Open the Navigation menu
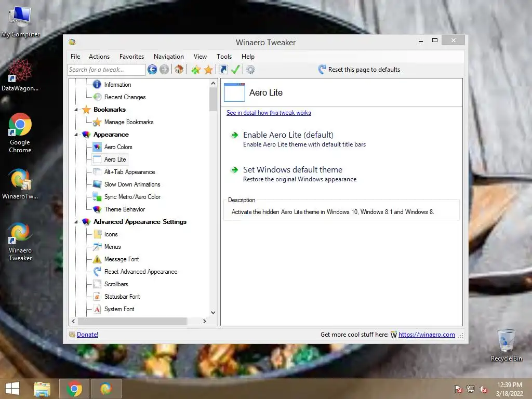Image resolution: width=532 pixels, height=399 pixels. pos(169,57)
